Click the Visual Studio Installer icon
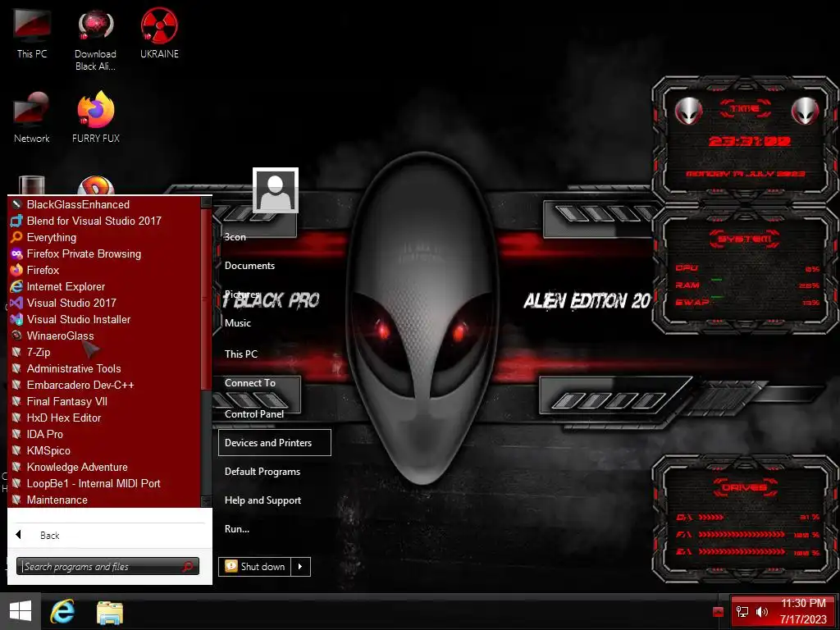Viewport: 840px width, 630px height. (16, 319)
